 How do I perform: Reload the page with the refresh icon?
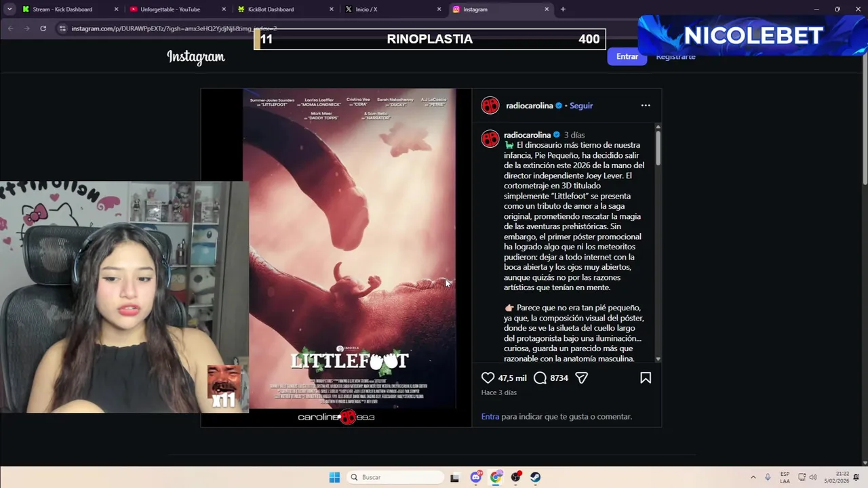[43, 28]
